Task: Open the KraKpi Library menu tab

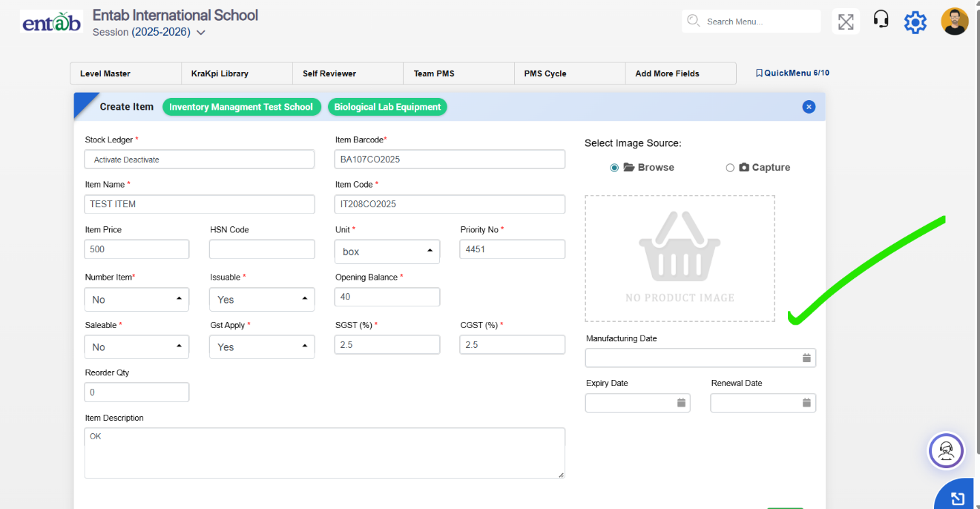Action: click(237, 73)
